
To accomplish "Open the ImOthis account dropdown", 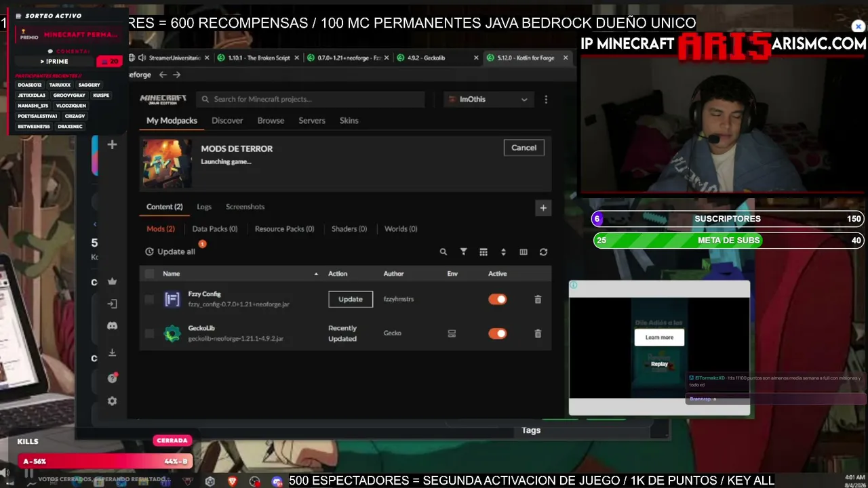I will pos(488,100).
